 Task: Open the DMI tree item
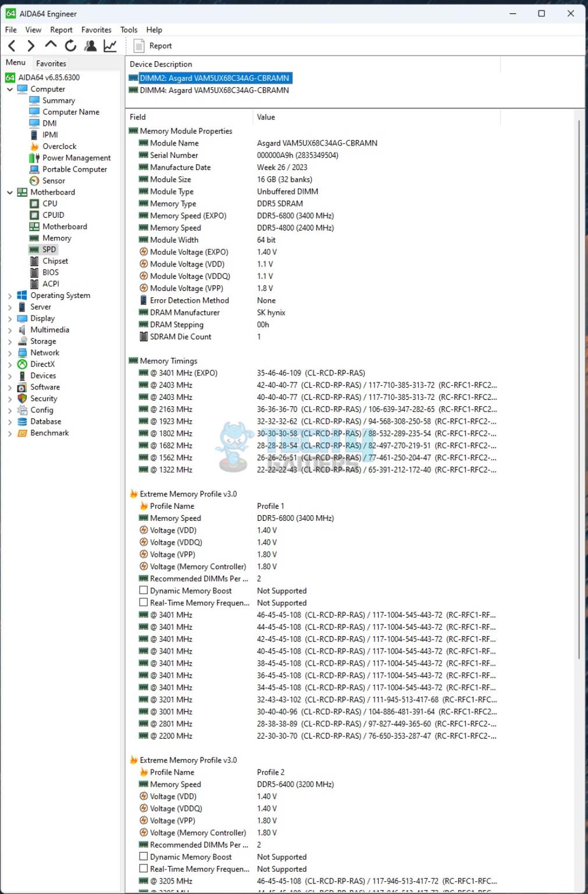[49, 123]
